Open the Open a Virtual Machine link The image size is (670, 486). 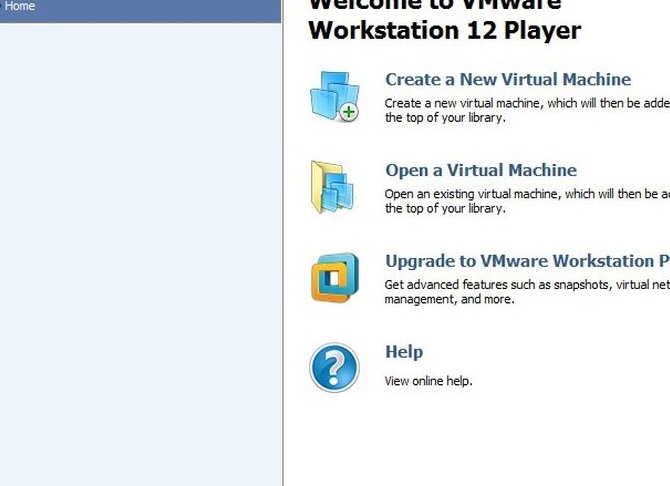coord(481,171)
